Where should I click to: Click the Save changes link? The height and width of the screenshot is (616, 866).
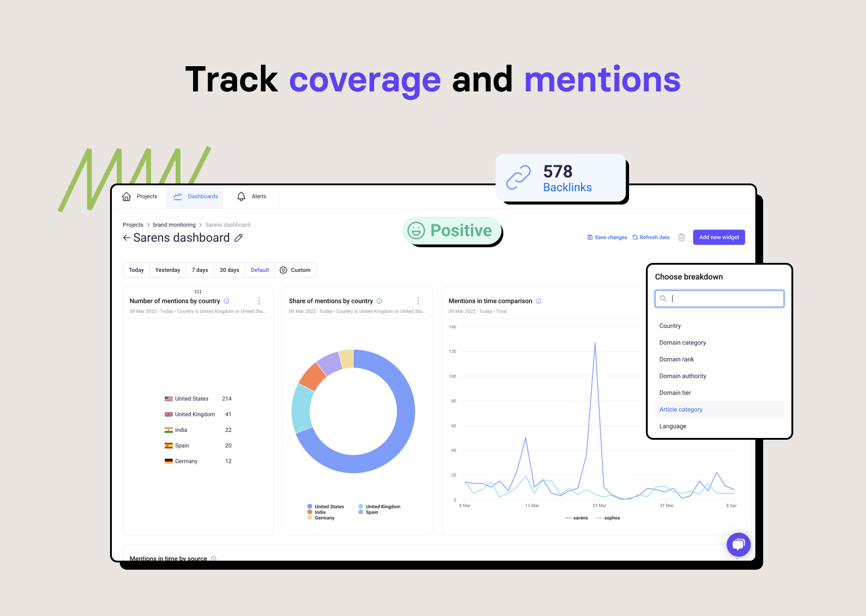tap(607, 237)
